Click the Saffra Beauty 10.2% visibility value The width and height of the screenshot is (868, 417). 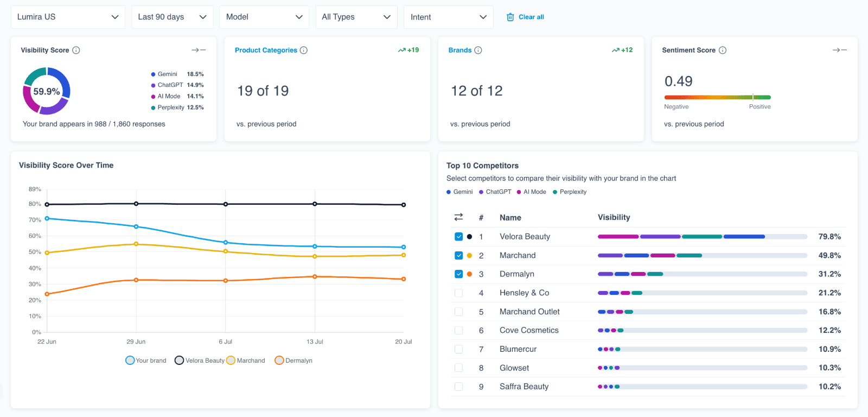[829, 387]
